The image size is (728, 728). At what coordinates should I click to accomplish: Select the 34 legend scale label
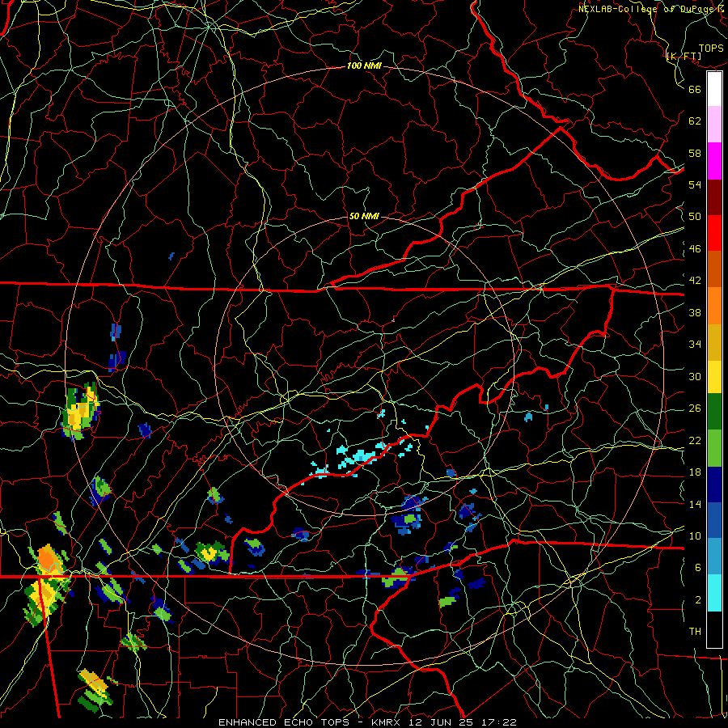pos(695,344)
